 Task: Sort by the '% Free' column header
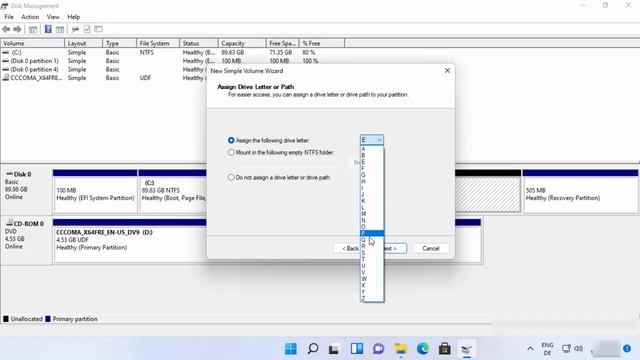tap(322, 43)
